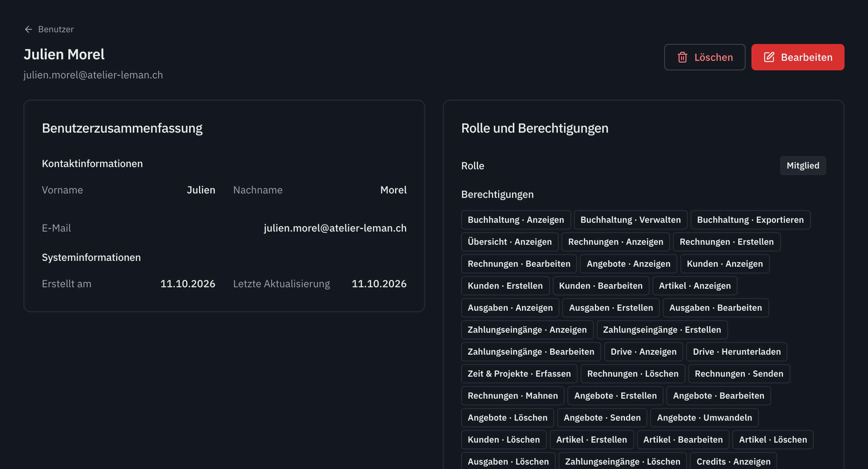Screen dimensions: 868x469
Task: Click the Zeit & Projekte · Erfassen tag
Action: pyautogui.click(x=519, y=374)
